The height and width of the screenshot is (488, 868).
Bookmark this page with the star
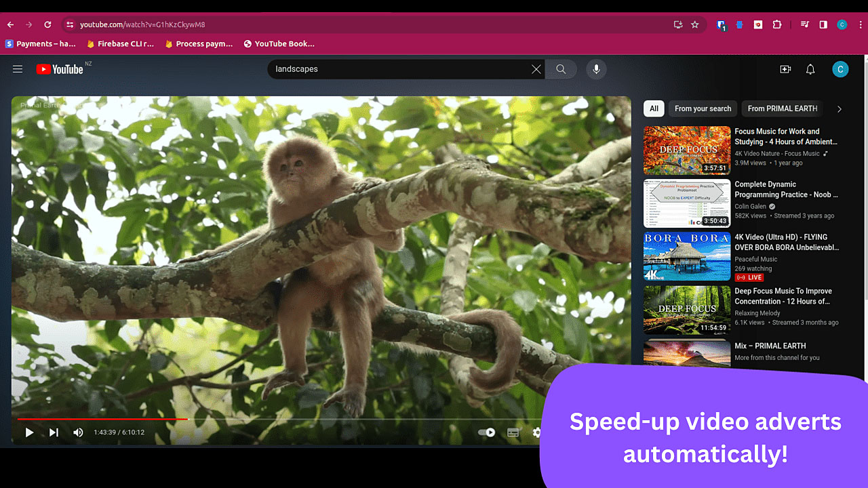tap(694, 24)
